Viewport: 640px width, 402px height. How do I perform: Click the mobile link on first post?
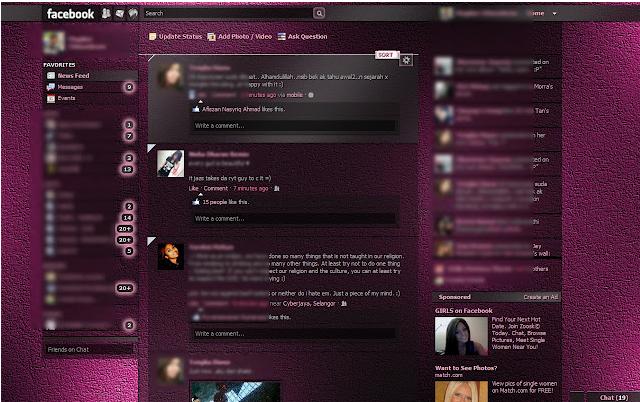pos(294,95)
